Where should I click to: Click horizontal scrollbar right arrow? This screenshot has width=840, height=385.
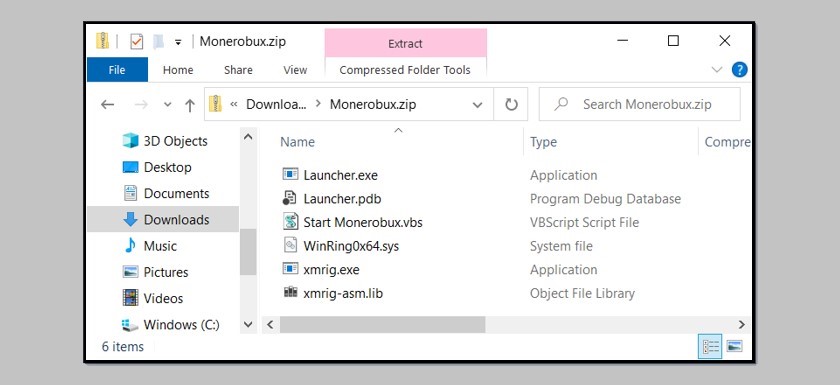coord(741,324)
